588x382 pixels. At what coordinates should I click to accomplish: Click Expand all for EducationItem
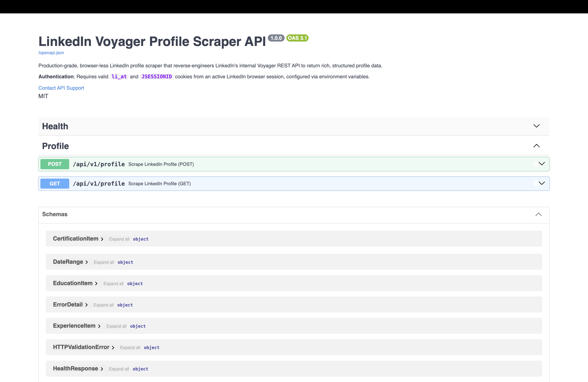point(113,284)
